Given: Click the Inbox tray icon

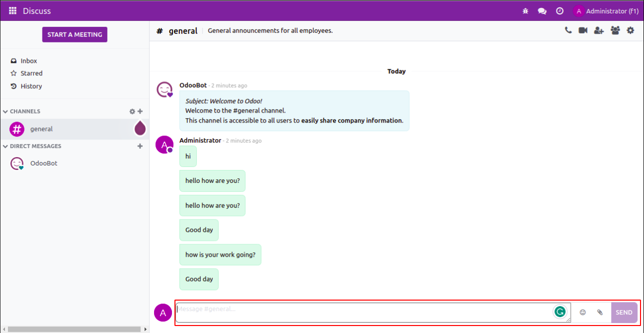Looking at the screenshot, I should click(14, 61).
